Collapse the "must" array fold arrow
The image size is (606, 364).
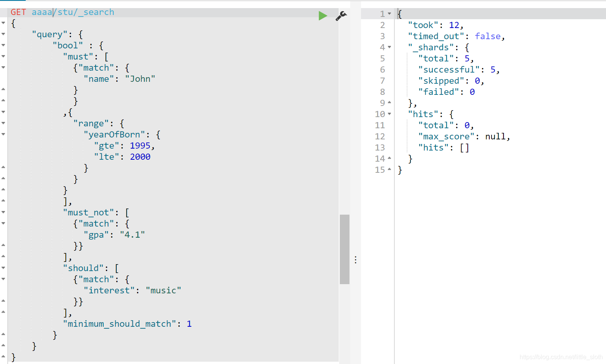tap(3, 56)
